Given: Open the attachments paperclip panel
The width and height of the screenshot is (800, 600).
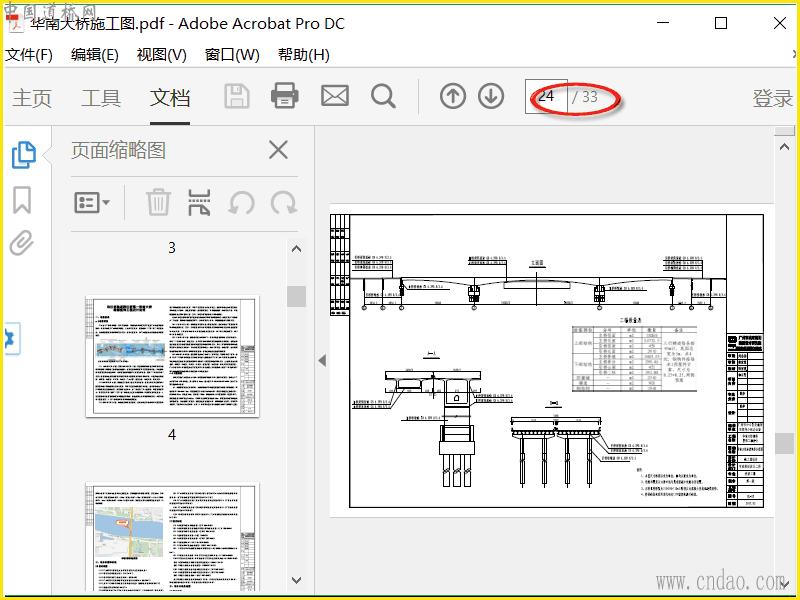Looking at the screenshot, I should tap(22, 242).
